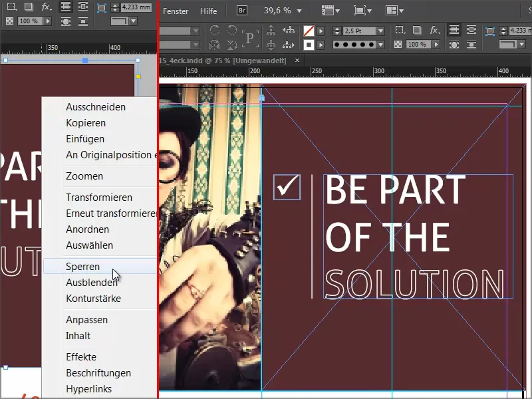This screenshot has width=532, height=399.
Task: Select the next object icon
Action: pos(289,45)
